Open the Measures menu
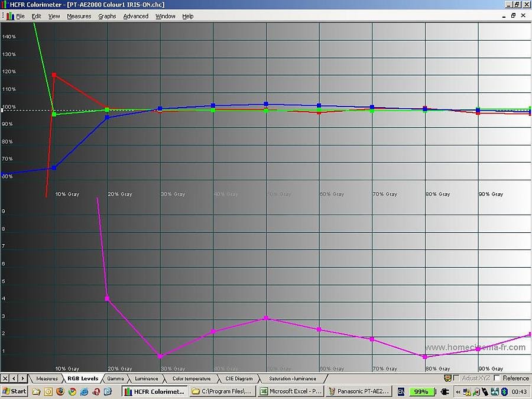 [x=79, y=16]
